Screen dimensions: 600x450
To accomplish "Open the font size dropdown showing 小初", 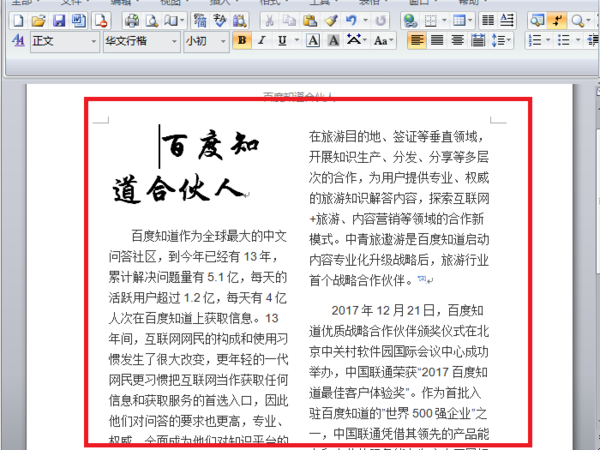I will coord(206,41).
